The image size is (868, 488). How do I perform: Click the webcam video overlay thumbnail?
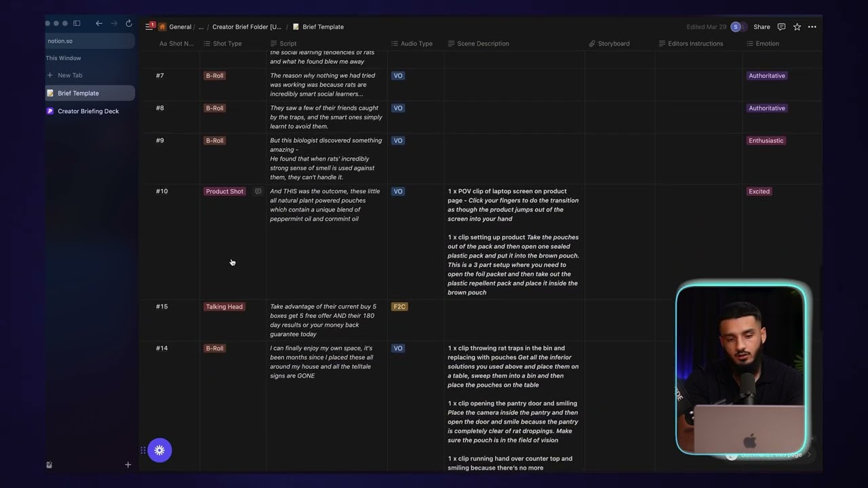(x=741, y=369)
